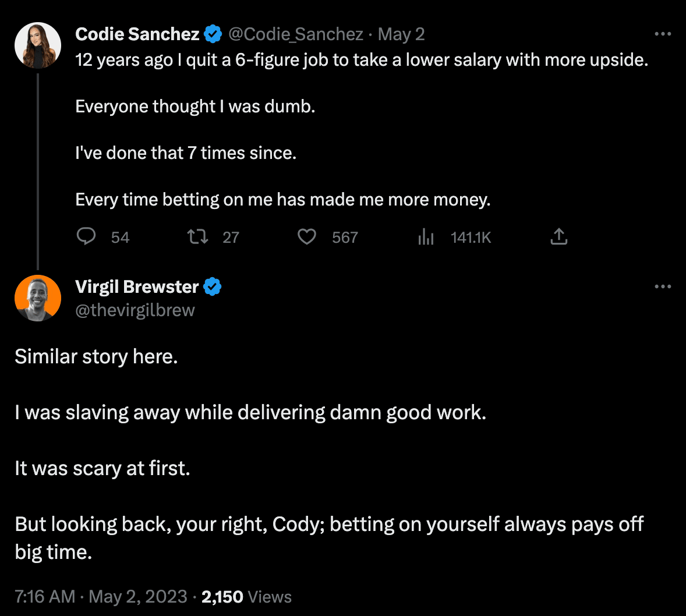Click the 141.1K views number

pos(471,238)
